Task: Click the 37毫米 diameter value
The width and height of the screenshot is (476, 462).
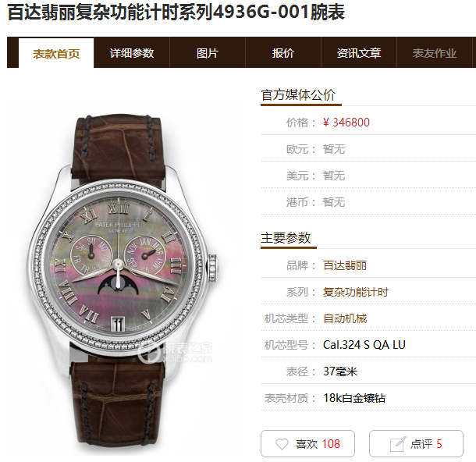Action: point(340,371)
